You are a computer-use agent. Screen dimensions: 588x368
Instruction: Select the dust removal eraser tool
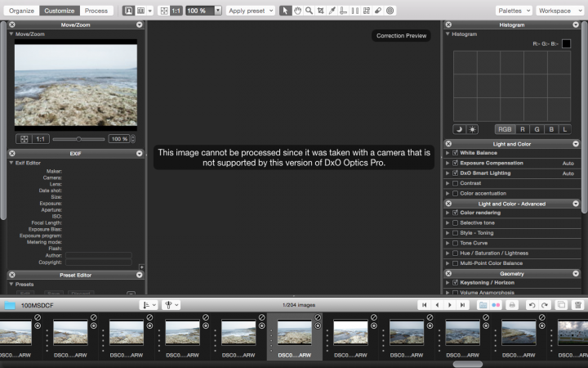click(x=378, y=11)
